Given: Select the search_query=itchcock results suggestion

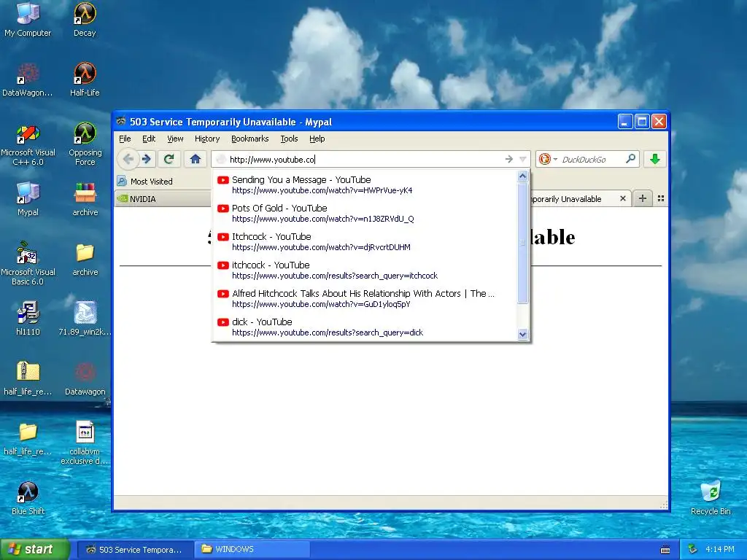Looking at the screenshot, I should pos(365,270).
